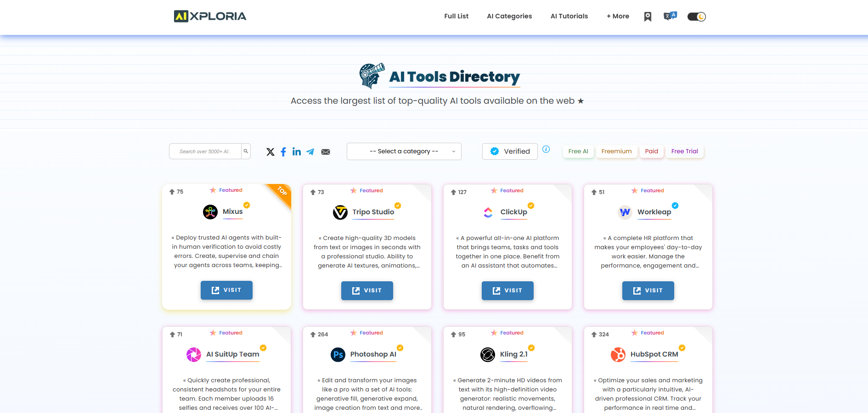Open the AI SuitUp Team title link
This screenshot has width=868, height=413.
click(x=233, y=354)
